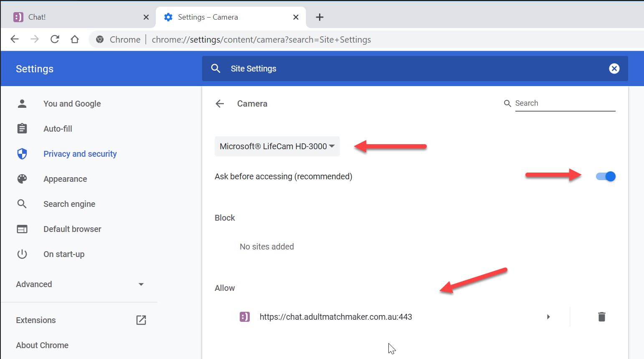Reload the page with the refresh icon

coord(55,39)
